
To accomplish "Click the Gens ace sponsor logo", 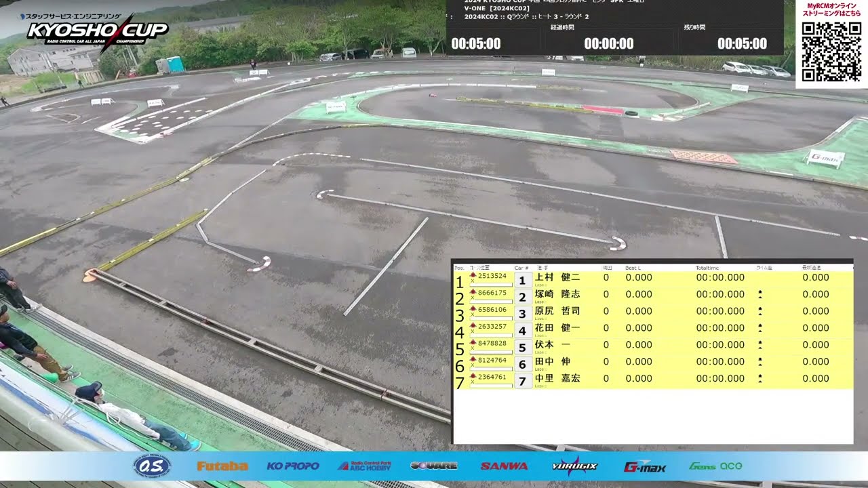I will tap(715, 466).
